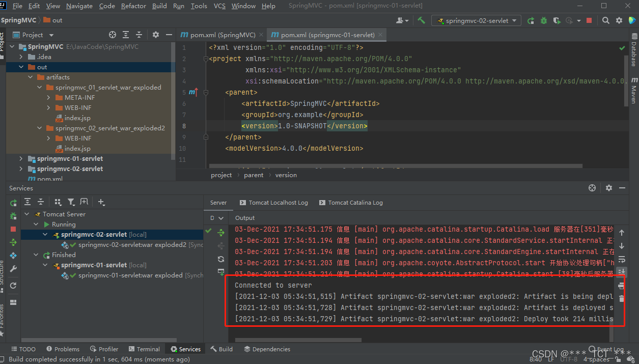Open the user account icon menu

click(x=402, y=20)
